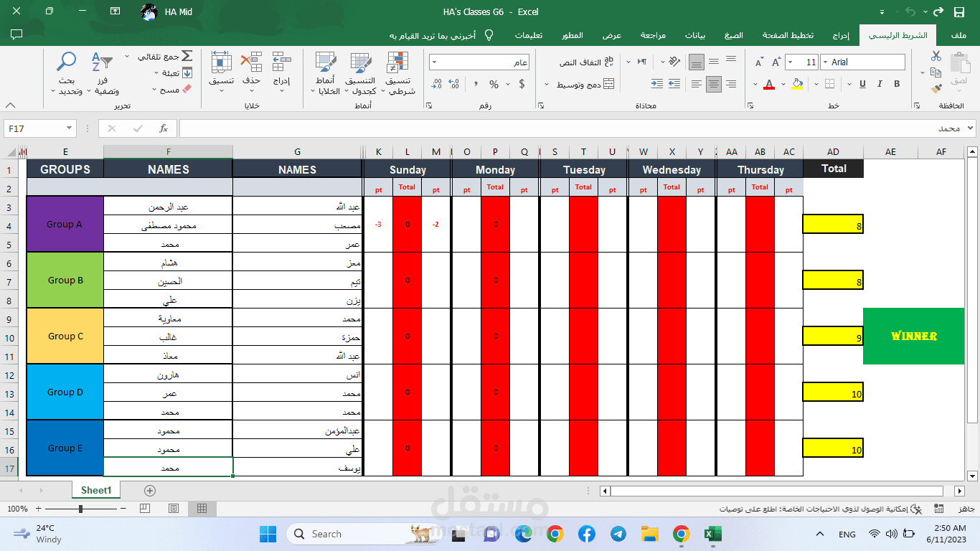The width and height of the screenshot is (980, 551).
Task: Open Facebook from the taskbar
Action: [586, 534]
